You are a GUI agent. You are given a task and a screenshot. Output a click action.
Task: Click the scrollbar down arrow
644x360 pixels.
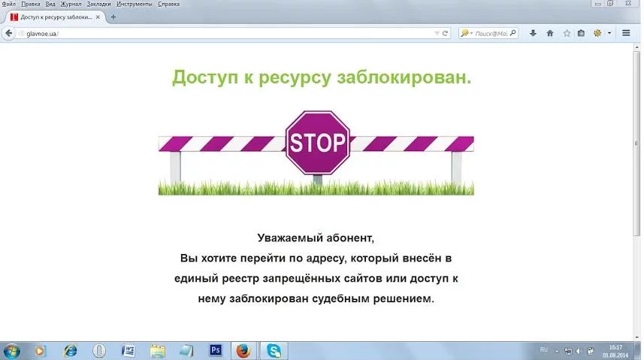(636, 337)
